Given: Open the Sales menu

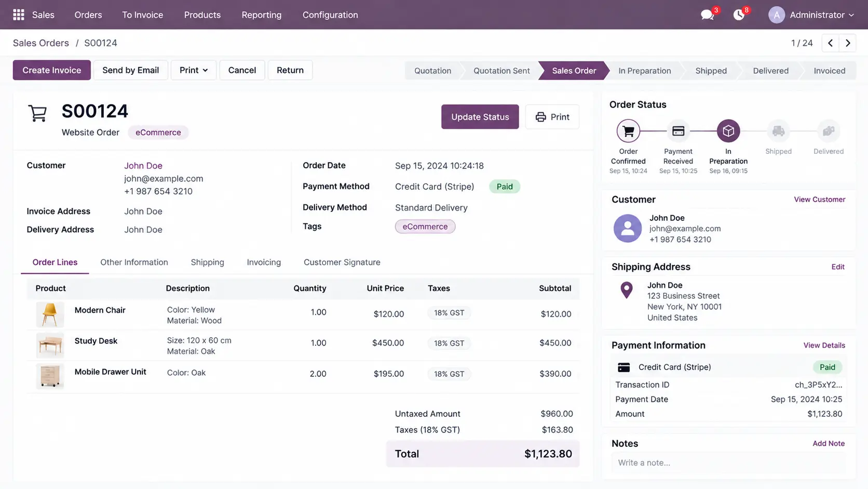Looking at the screenshot, I should click(43, 15).
